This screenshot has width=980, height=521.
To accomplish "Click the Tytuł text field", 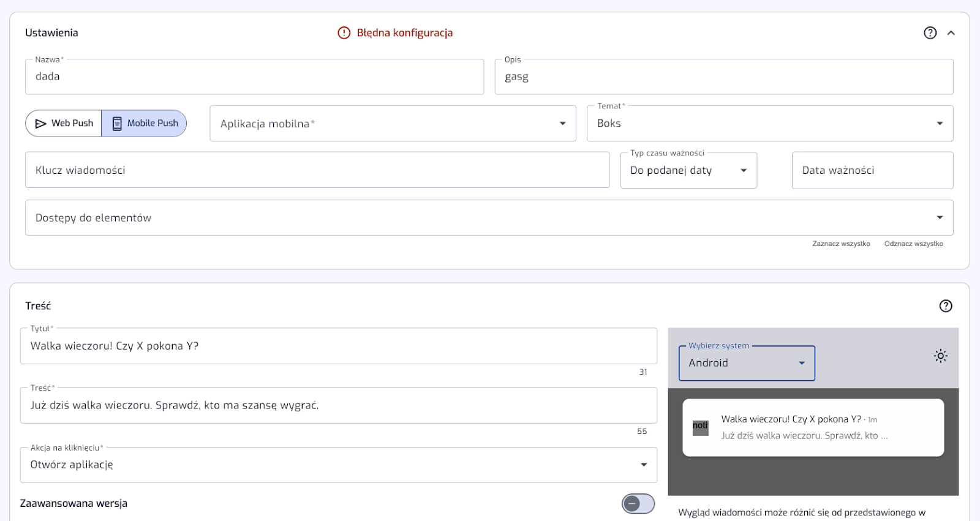I will (x=338, y=346).
